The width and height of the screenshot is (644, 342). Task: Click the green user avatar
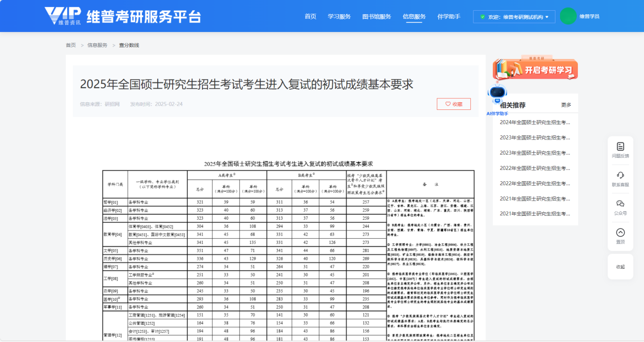pos(568,16)
